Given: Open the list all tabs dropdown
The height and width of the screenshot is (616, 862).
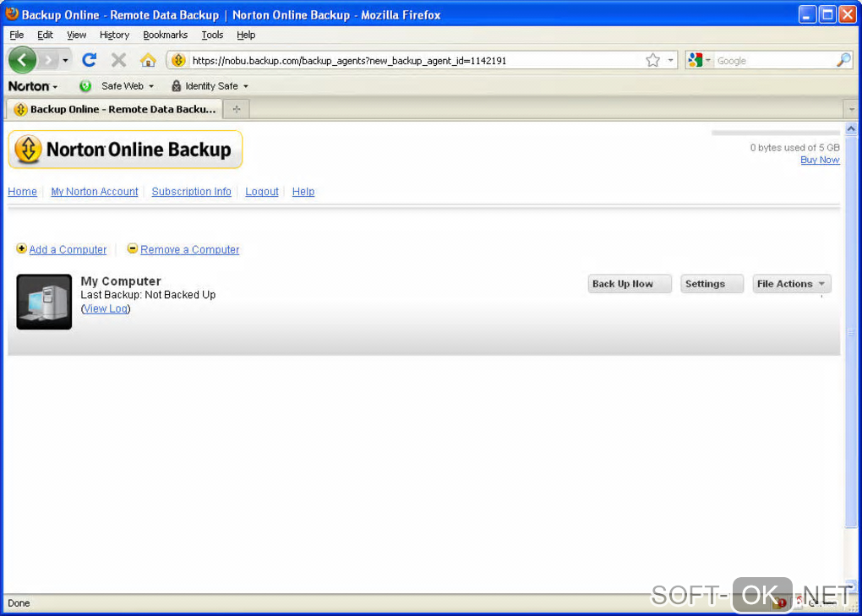Looking at the screenshot, I should tap(852, 109).
